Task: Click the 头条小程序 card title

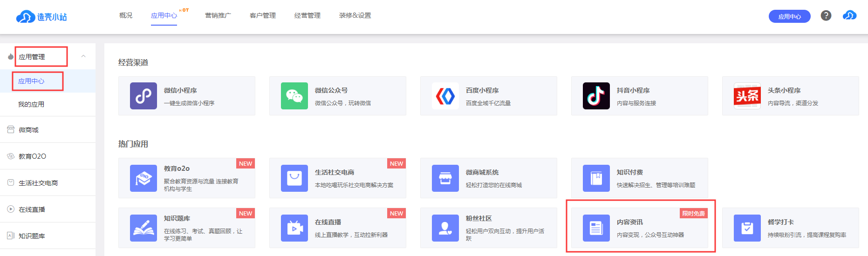Action: click(784, 90)
